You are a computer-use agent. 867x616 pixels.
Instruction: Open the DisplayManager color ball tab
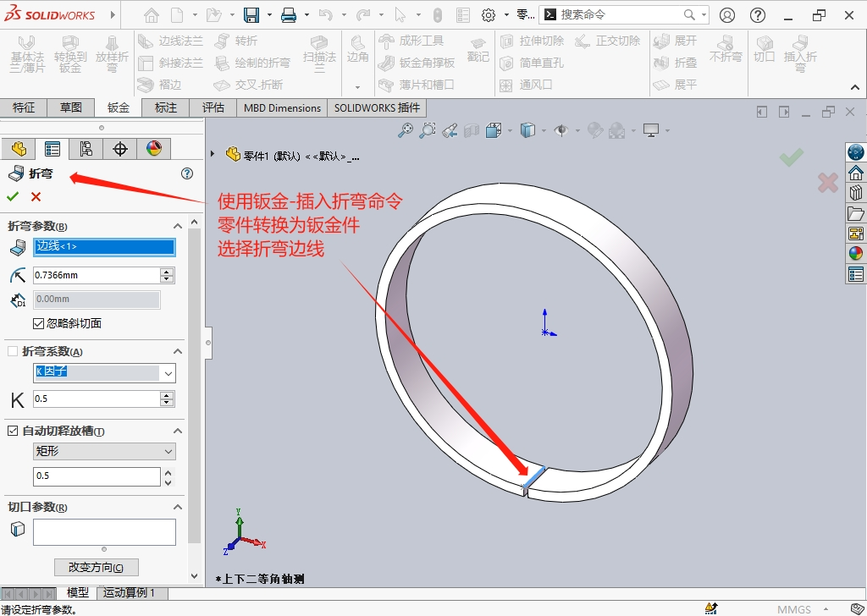point(153,149)
